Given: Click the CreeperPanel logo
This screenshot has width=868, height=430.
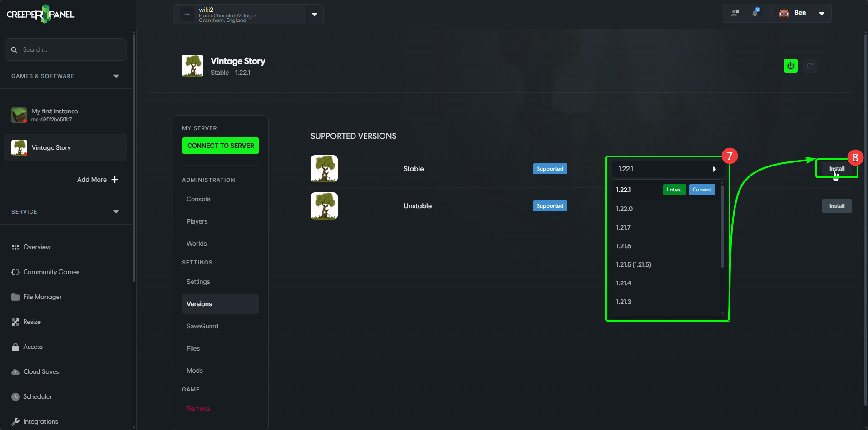Looking at the screenshot, I should (x=40, y=14).
